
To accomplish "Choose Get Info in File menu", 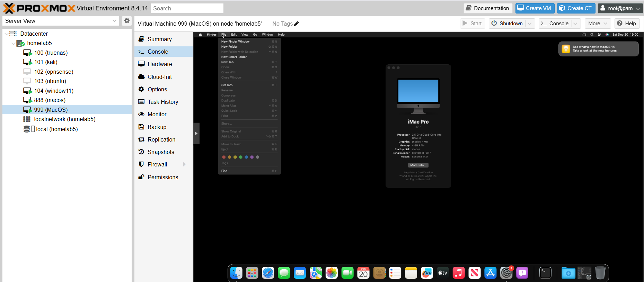I will tap(249, 85).
